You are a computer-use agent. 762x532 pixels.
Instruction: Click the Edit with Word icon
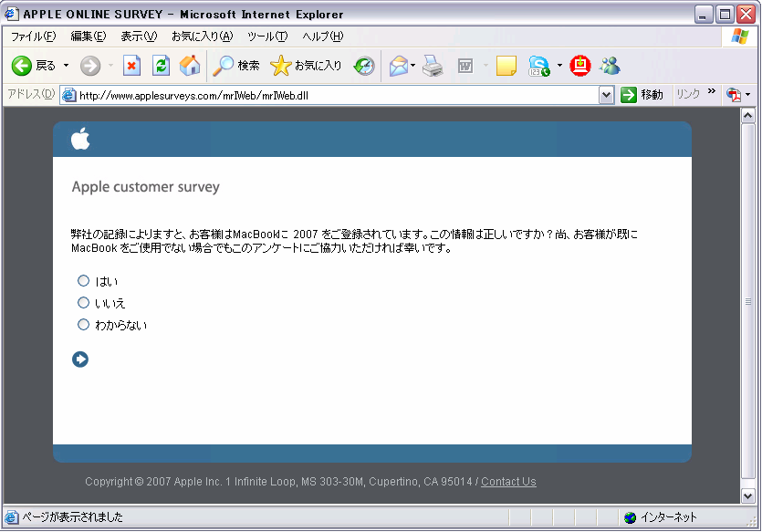coord(465,66)
